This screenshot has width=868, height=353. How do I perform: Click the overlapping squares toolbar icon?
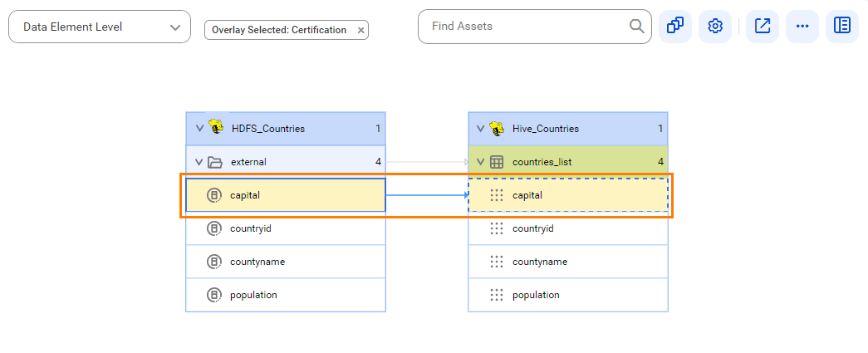[674, 26]
